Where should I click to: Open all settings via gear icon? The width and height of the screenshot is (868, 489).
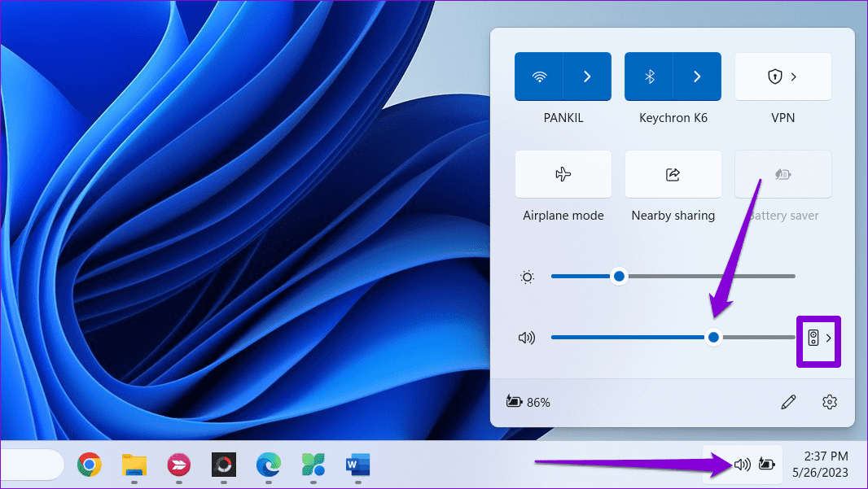point(829,402)
